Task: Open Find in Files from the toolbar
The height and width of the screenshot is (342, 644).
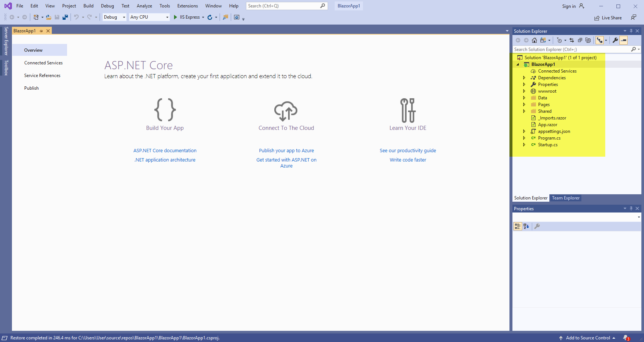Action: click(225, 17)
